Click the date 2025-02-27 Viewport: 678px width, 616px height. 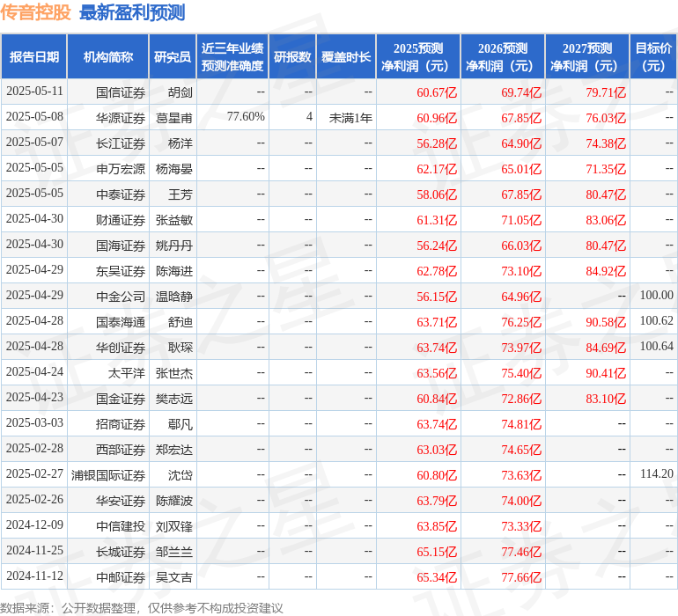[x=34, y=473]
